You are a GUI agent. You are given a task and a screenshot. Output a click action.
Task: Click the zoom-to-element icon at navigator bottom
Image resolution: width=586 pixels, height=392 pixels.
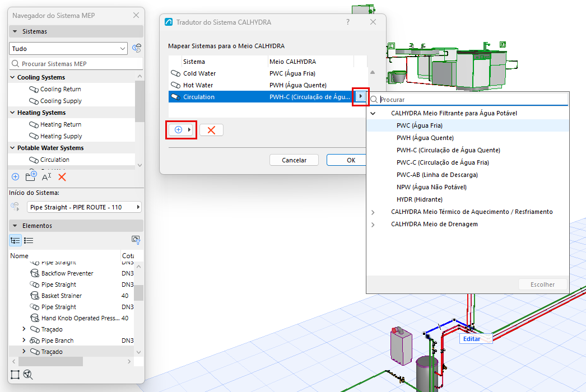click(x=28, y=375)
